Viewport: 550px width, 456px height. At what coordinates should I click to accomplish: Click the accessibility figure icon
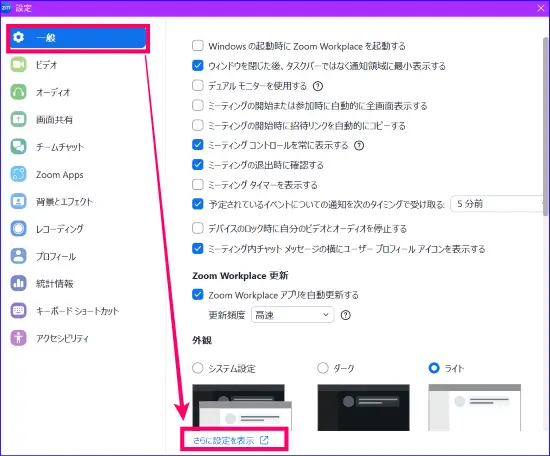point(18,338)
